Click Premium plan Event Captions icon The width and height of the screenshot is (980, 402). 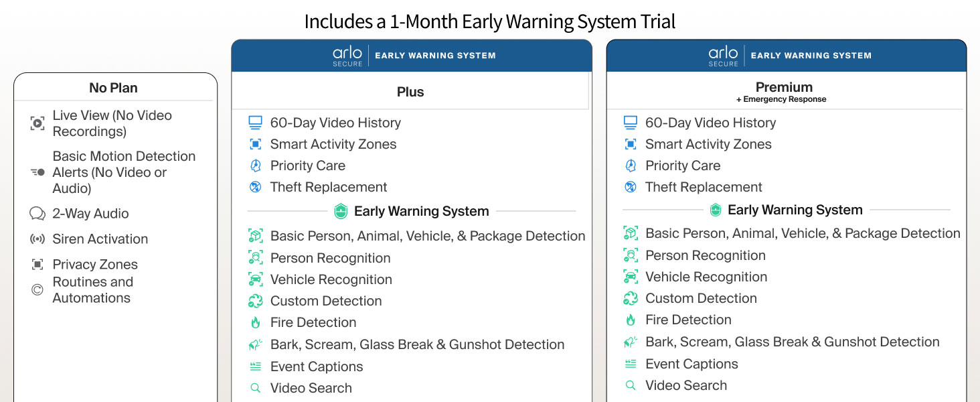point(630,364)
